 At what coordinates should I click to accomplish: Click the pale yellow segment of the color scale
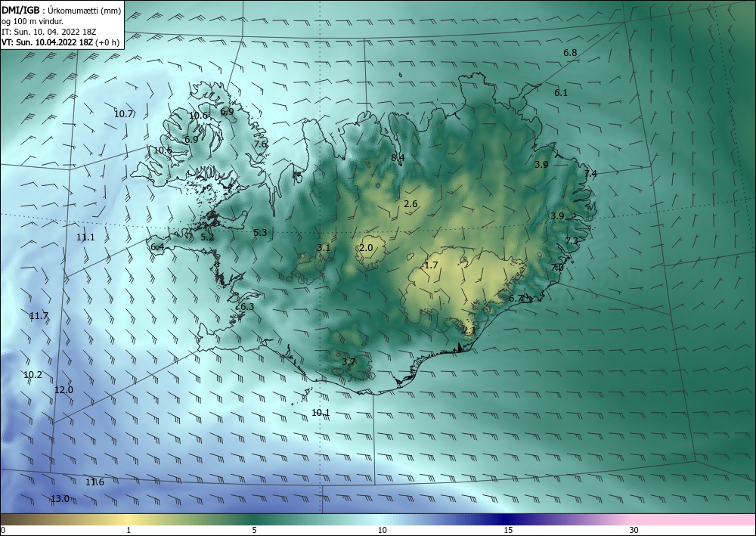(129, 519)
